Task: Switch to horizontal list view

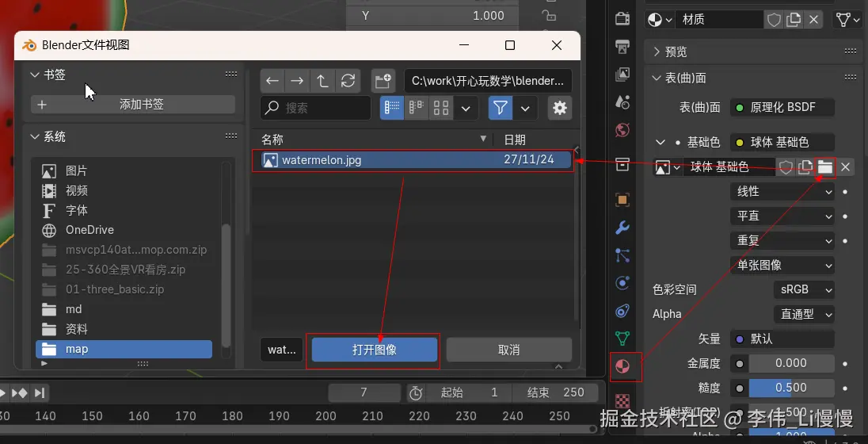Action: (417, 108)
